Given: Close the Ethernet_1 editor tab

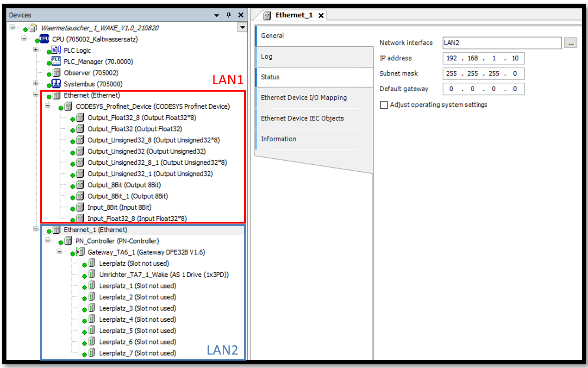Looking at the screenshot, I should (321, 15).
